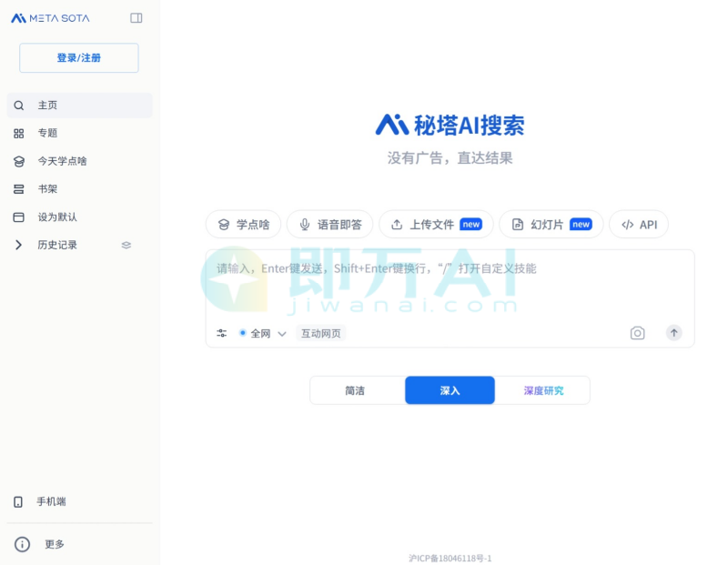The image size is (728, 565).
Task: Select the 深度研究 research mode
Action: click(543, 389)
